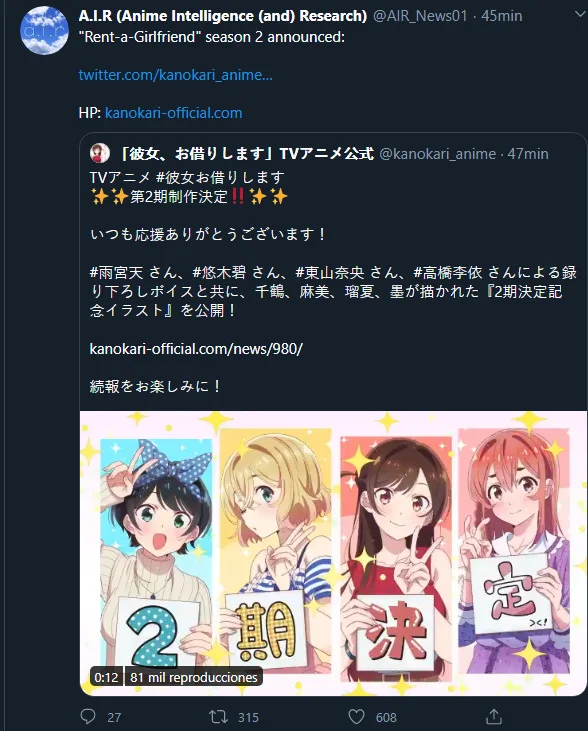Click the 0:12 video duration badge
The image size is (588, 731).
106,677
